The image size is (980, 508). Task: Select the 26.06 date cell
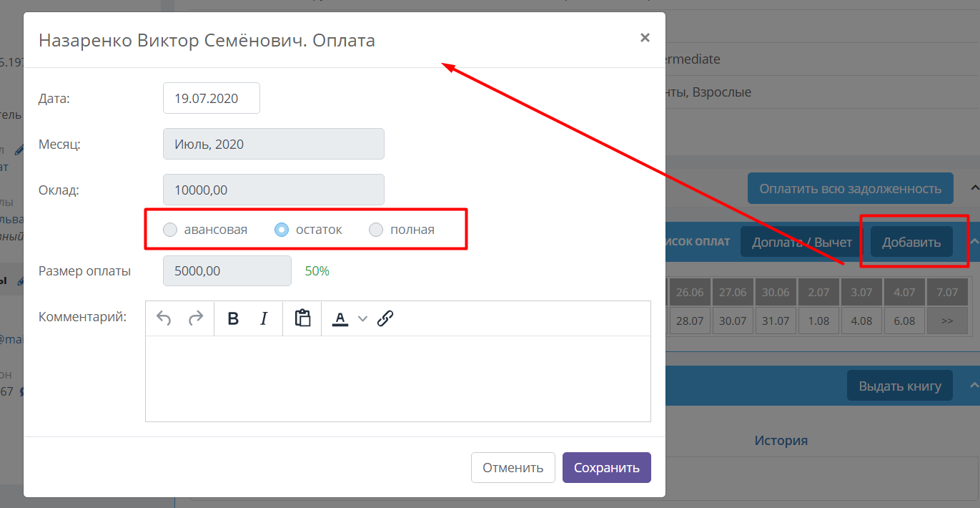tap(690, 292)
